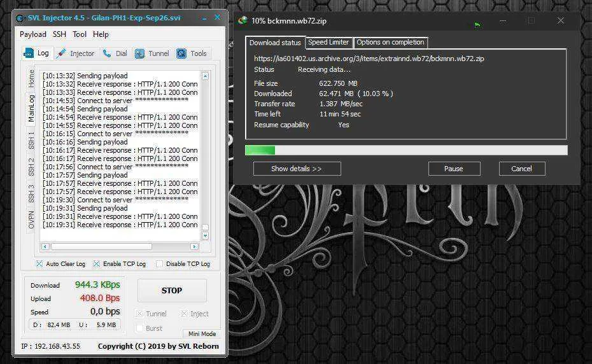Click the SVL Injector app icon in title bar
This screenshot has height=364, width=592.
(x=21, y=18)
